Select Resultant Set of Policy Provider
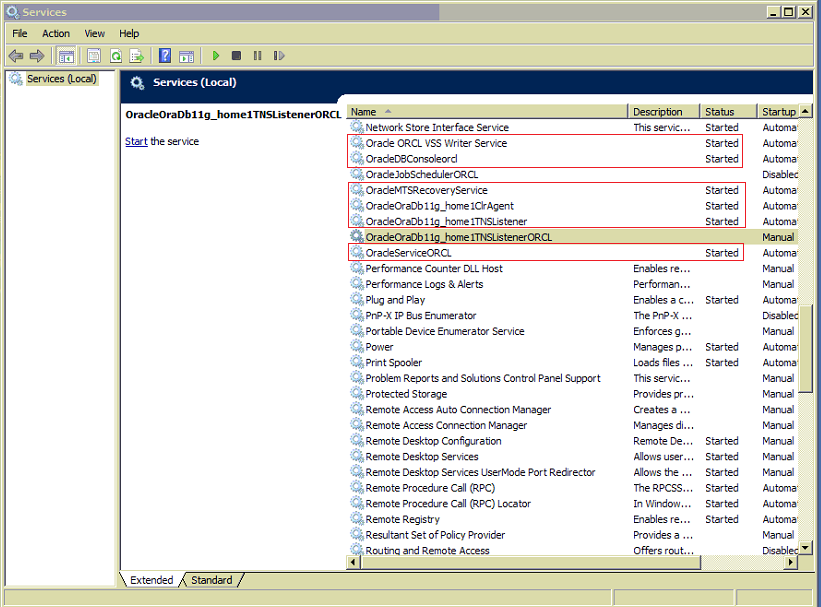Image resolution: width=821 pixels, height=607 pixels. [x=435, y=535]
